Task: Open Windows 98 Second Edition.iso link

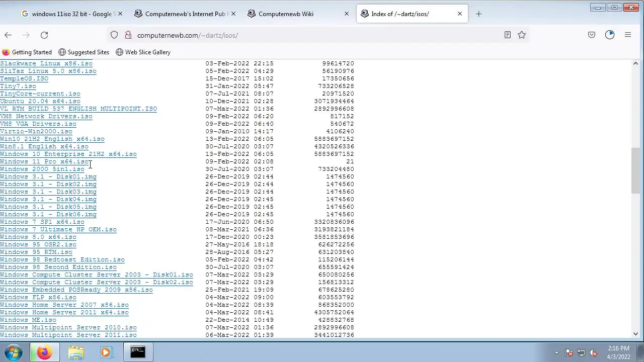Action: (58, 267)
